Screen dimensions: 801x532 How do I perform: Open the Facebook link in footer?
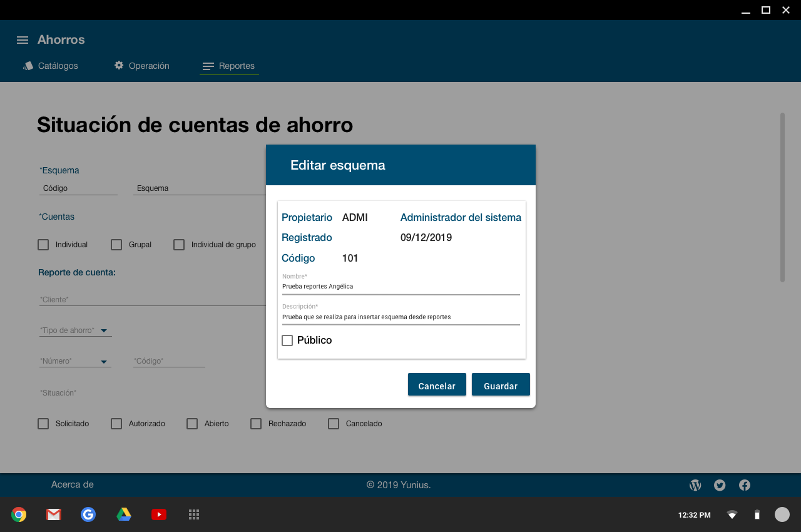pos(745,485)
